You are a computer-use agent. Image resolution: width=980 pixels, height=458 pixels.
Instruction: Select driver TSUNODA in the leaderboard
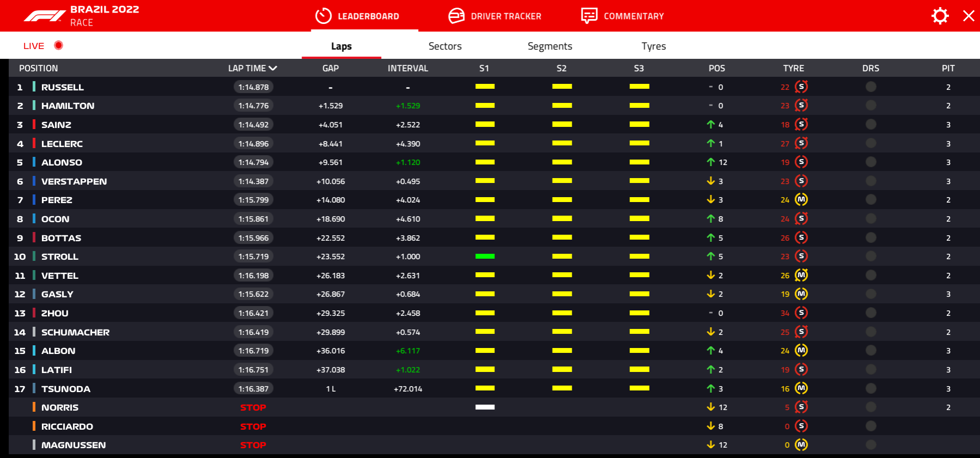tap(66, 389)
